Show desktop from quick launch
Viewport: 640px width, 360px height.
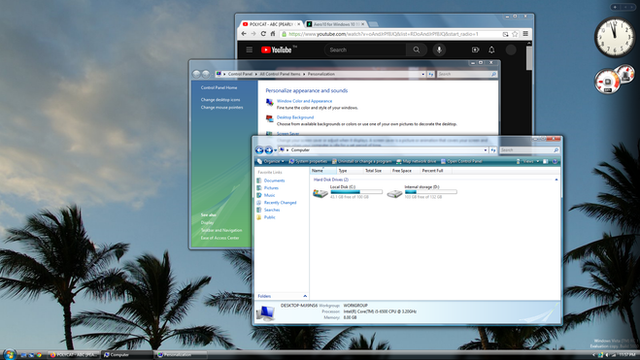coord(24,355)
